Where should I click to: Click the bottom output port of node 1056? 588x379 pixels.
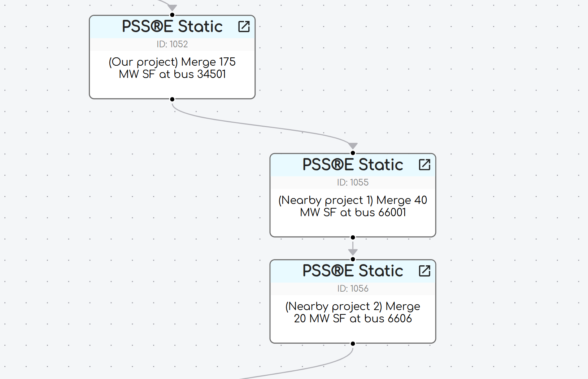coord(353,344)
